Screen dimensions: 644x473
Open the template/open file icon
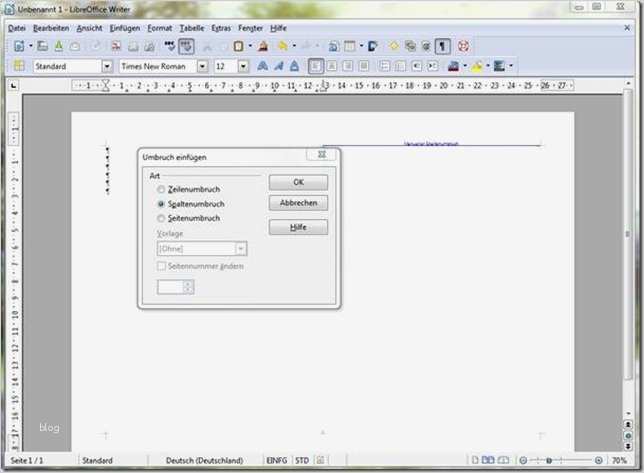(x=42, y=46)
